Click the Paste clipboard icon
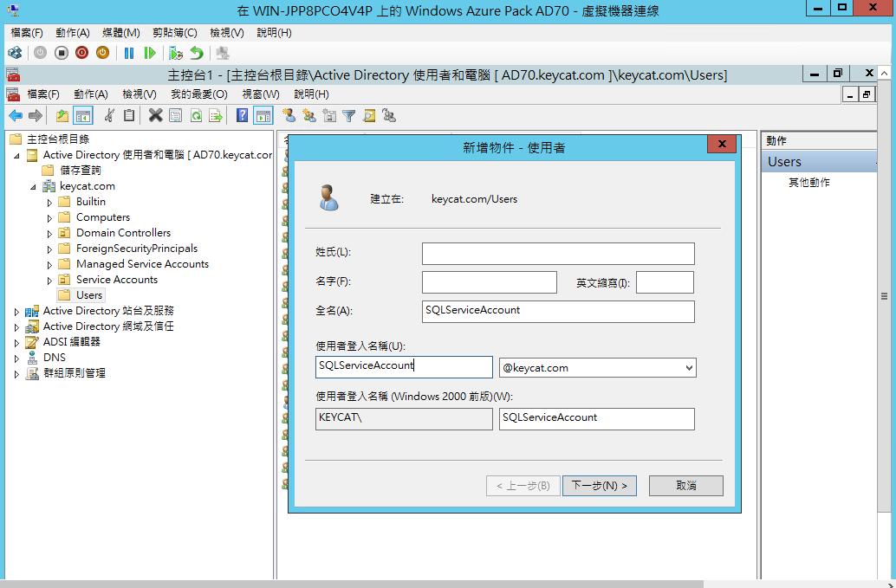896x588 pixels. pyautogui.click(x=129, y=116)
